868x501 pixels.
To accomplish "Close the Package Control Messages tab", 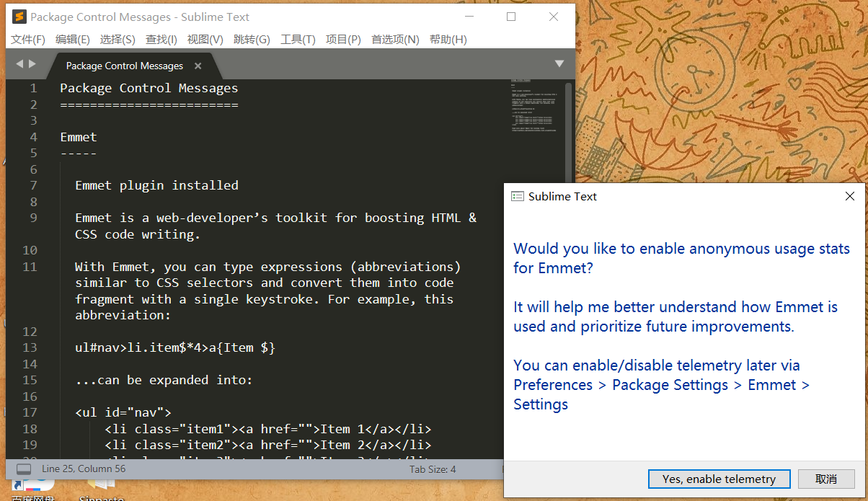I will [x=198, y=66].
